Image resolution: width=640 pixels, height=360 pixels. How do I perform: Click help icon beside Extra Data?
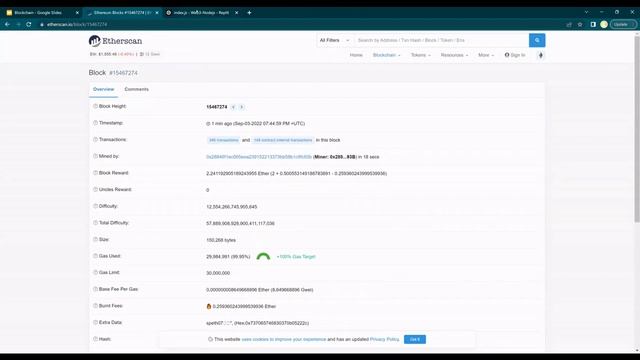tap(96, 322)
